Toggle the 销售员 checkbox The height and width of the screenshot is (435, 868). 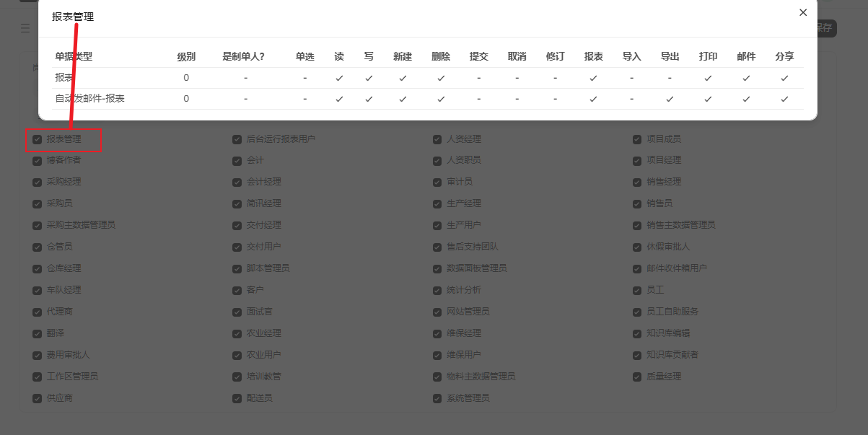coord(637,203)
